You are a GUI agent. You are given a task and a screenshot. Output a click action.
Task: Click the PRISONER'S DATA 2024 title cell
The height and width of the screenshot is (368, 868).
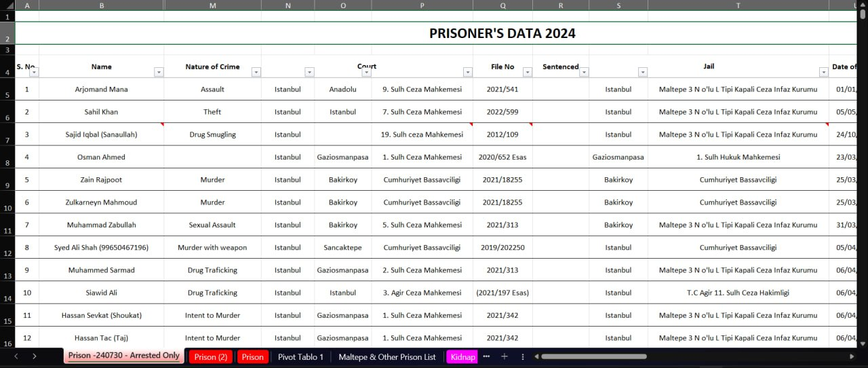click(x=502, y=33)
